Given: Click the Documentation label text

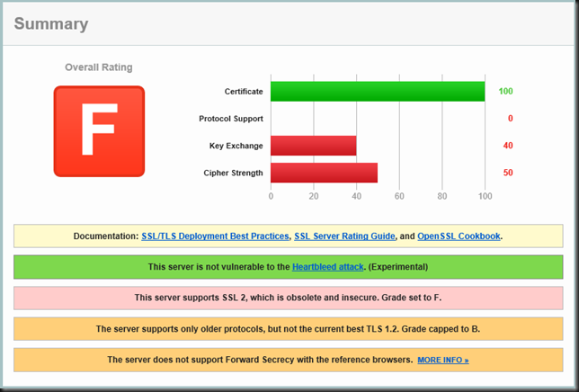Looking at the screenshot, I should coord(106,236).
